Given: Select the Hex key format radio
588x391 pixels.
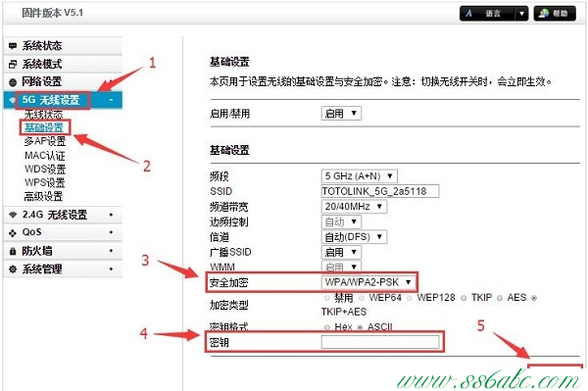Looking at the screenshot, I should pos(327,327).
